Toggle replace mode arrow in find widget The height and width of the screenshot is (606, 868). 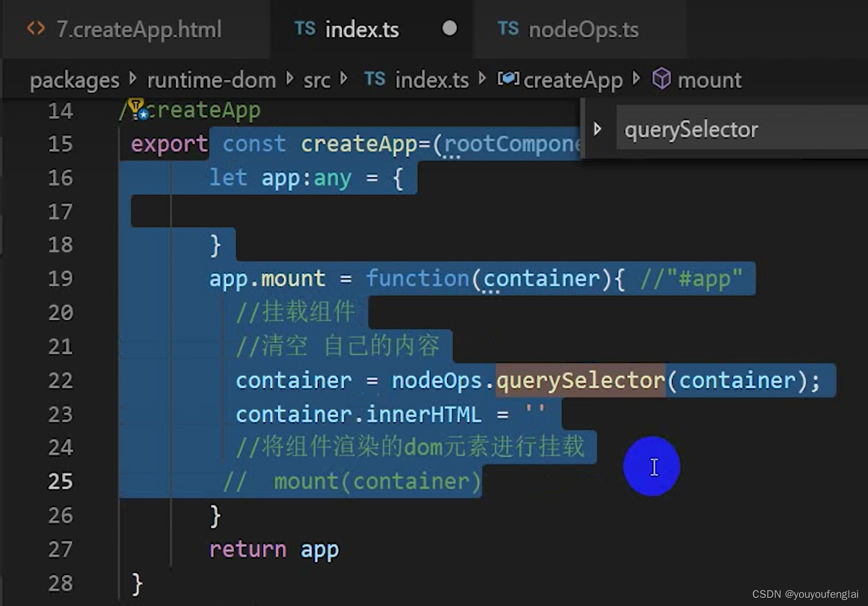tap(597, 129)
